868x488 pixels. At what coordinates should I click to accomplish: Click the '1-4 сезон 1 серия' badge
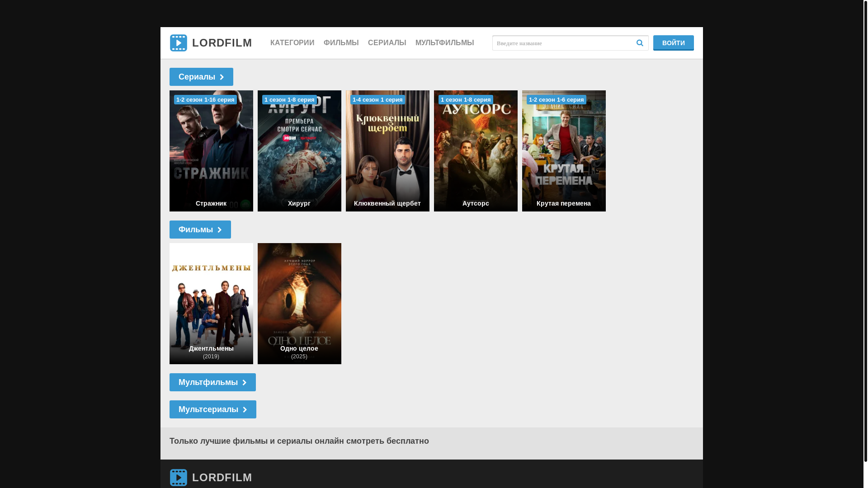point(377,99)
